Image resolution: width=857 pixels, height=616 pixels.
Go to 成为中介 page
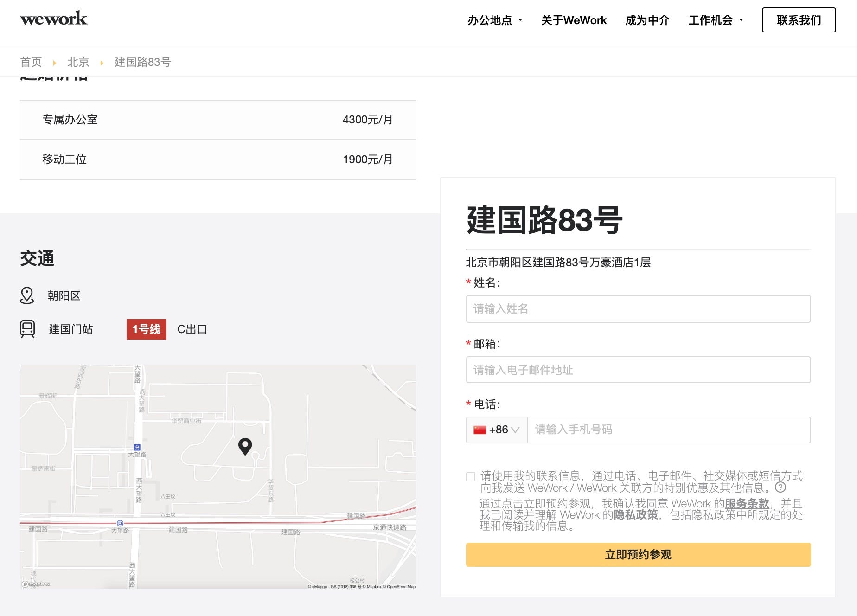click(647, 20)
